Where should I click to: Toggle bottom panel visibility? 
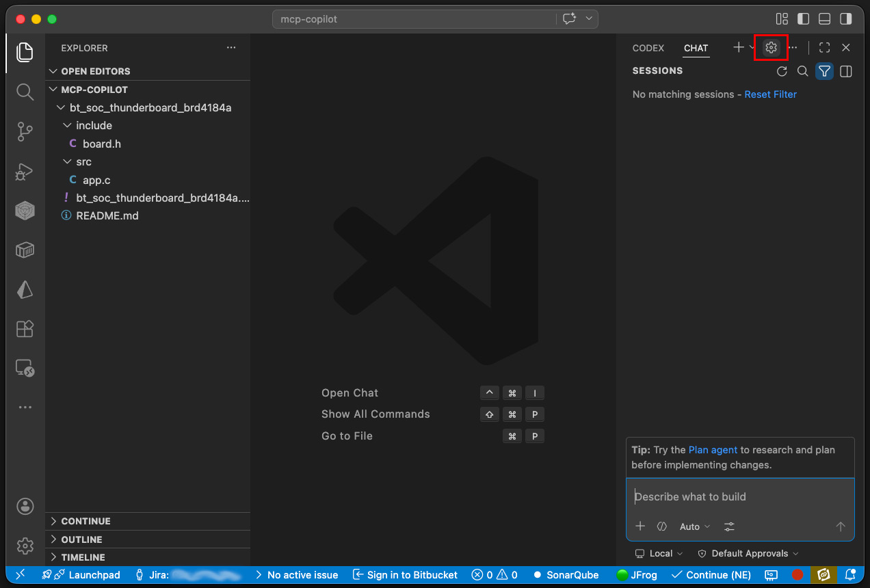click(825, 19)
